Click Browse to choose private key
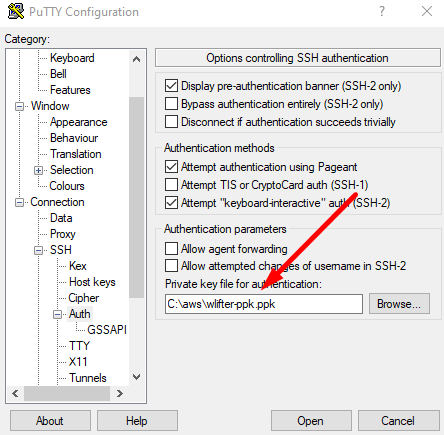This screenshot has height=435, width=444. tap(399, 304)
